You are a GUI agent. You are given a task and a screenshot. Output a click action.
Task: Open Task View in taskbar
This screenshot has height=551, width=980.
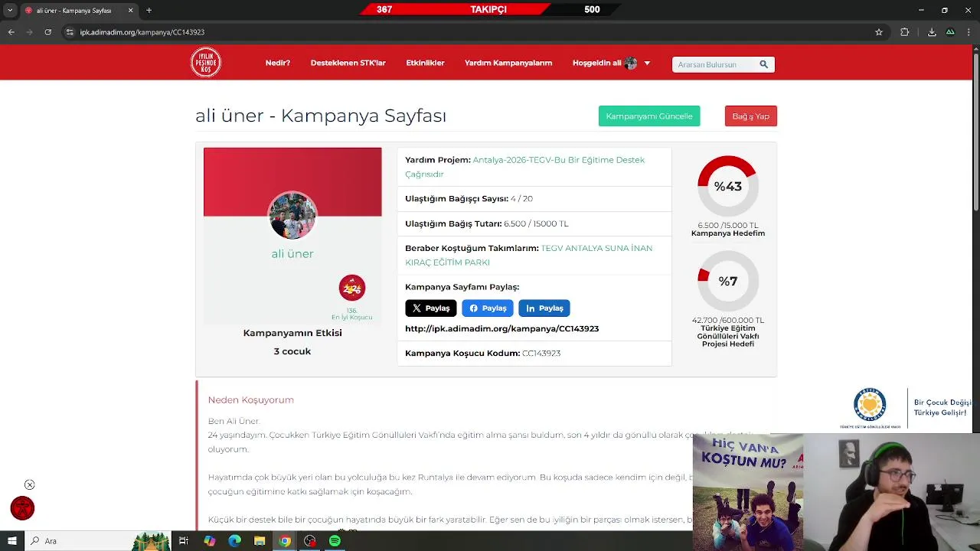point(184,541)
